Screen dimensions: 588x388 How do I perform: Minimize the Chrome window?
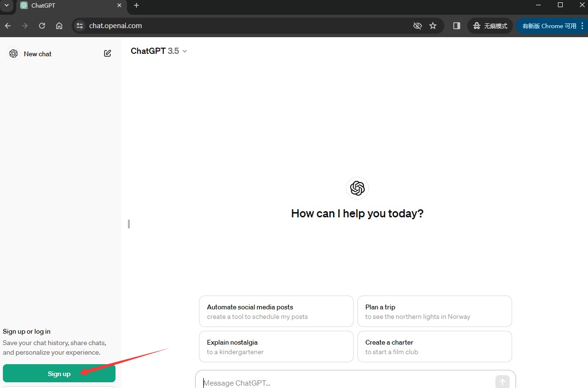click(x=539, y=5)
